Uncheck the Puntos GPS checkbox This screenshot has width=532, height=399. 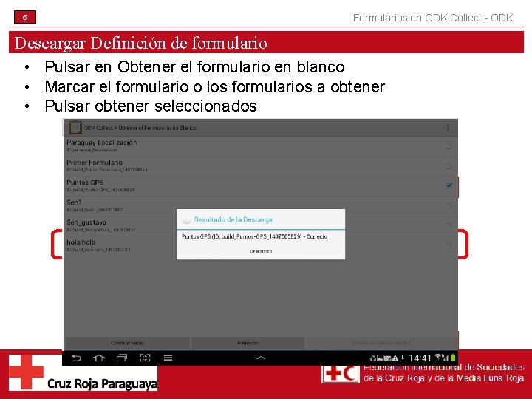[449, 185]
